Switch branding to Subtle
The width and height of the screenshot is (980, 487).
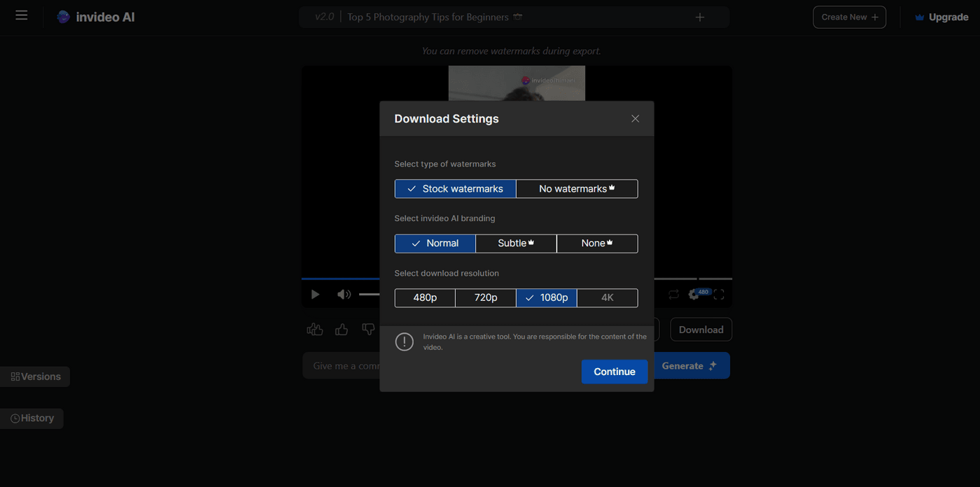click(x=516, y=243)
